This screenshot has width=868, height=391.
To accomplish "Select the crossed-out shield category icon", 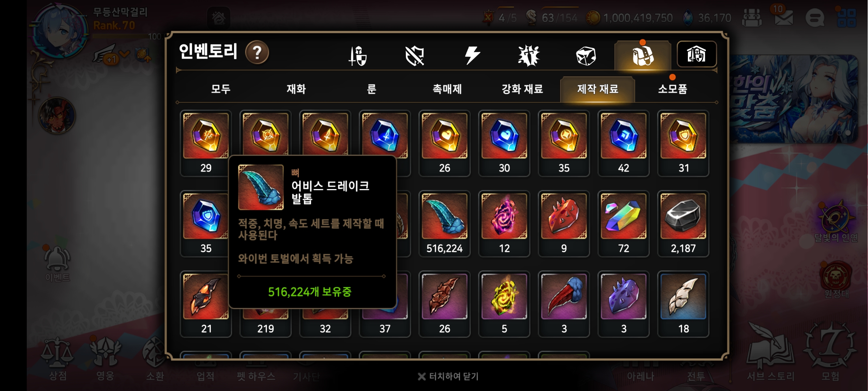I will pyautogui.click(x=415, y=56).
